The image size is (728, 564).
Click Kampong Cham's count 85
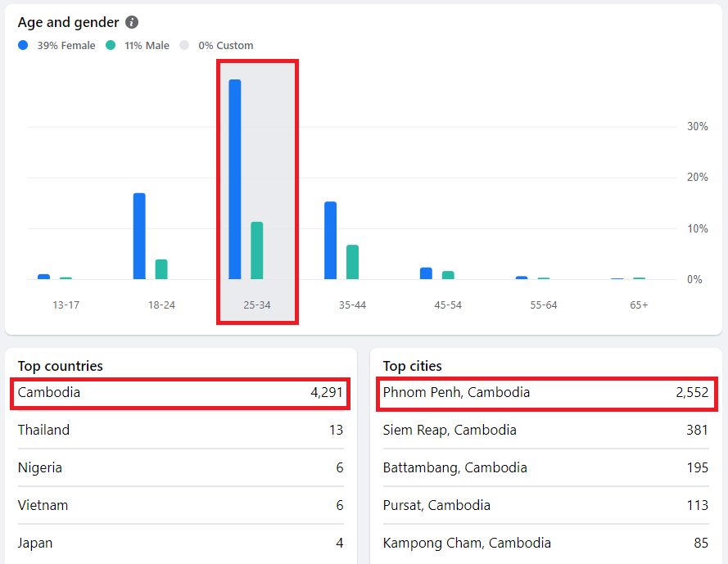tap(701, 543)
